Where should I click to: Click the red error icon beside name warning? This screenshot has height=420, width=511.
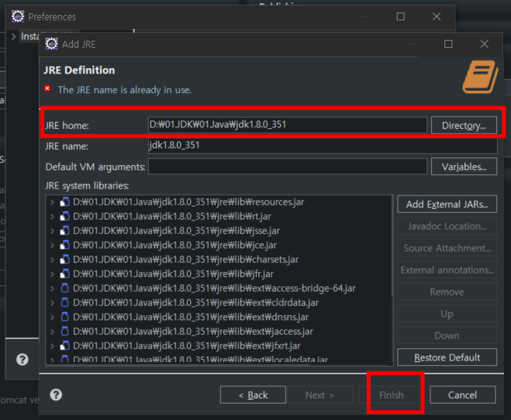[x=48, y=89]
